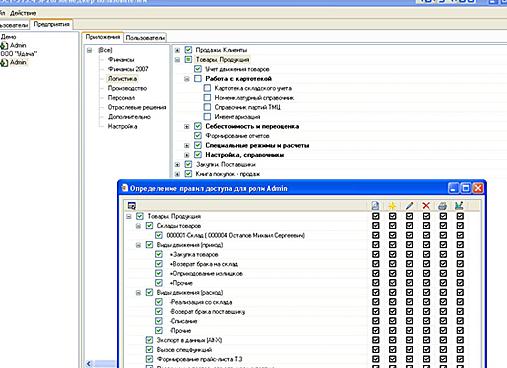The height and width of the screenshot is (368, 507).
Task: Collapse Склады товаров node in the dialog
Action: [138, 226]
